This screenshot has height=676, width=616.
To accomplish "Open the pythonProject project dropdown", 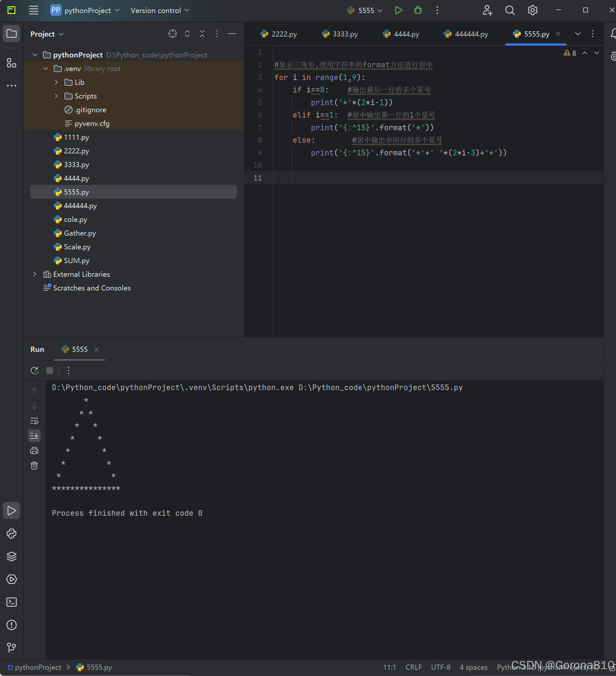I will coord(85,10).
